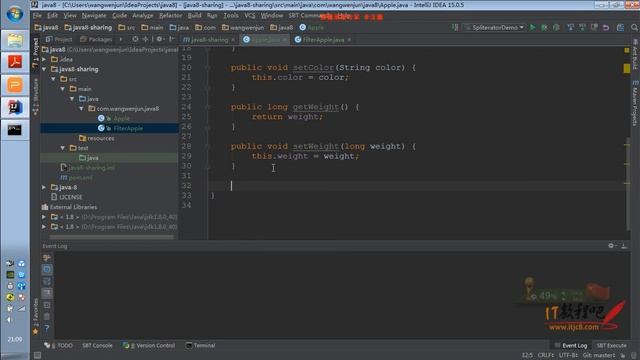The height and width of the screenshot is (360, 640).
Task: Toggle the Structure tool window side button
Action: tap(36, 97)
